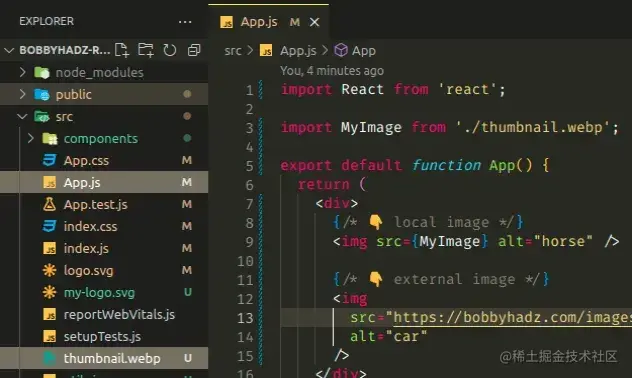Click the flask test icon beside App.test.js

50,205
